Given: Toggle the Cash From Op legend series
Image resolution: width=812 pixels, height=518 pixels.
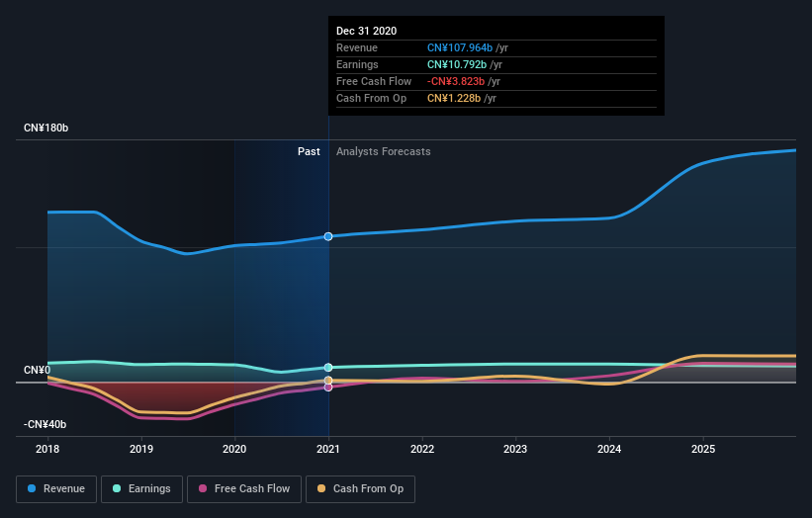Looking at the screenshot, I should click(x=360, y=489).
